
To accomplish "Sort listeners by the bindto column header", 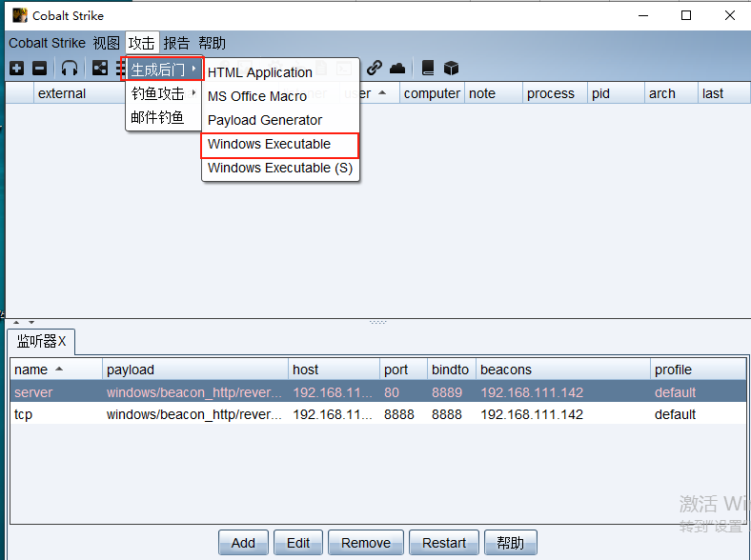I will 451,370.
